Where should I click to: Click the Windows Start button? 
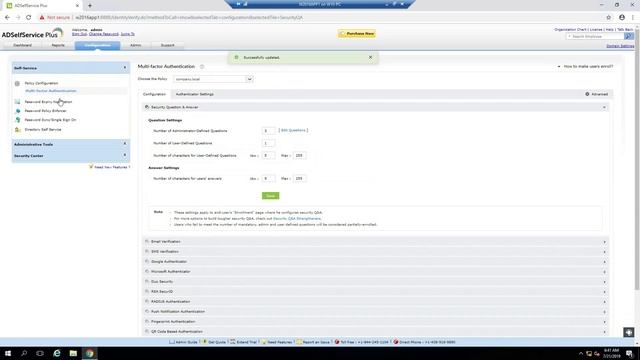tap(8, 353)
